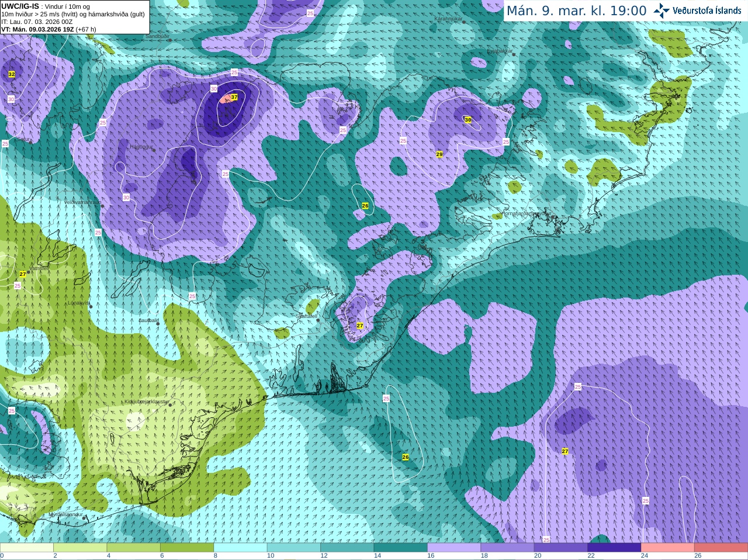Click the Hágöngur place label

tap(140, 147)
